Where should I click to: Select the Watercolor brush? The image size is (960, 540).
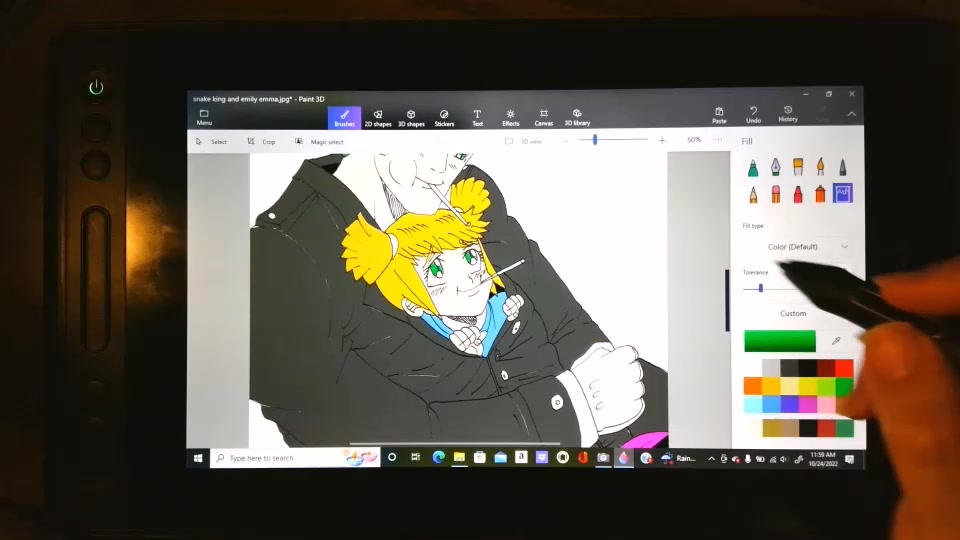point(820,167)
